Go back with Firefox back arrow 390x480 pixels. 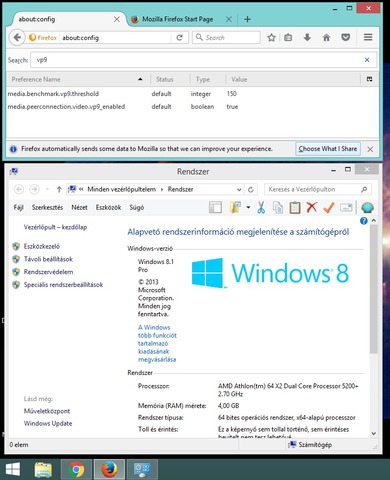tap(17, 37)
